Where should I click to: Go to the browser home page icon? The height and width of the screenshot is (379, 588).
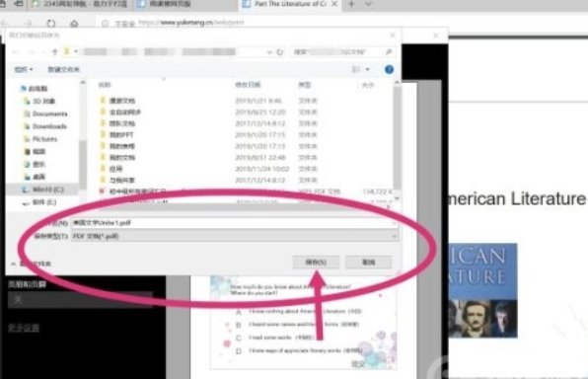(74, 24)
